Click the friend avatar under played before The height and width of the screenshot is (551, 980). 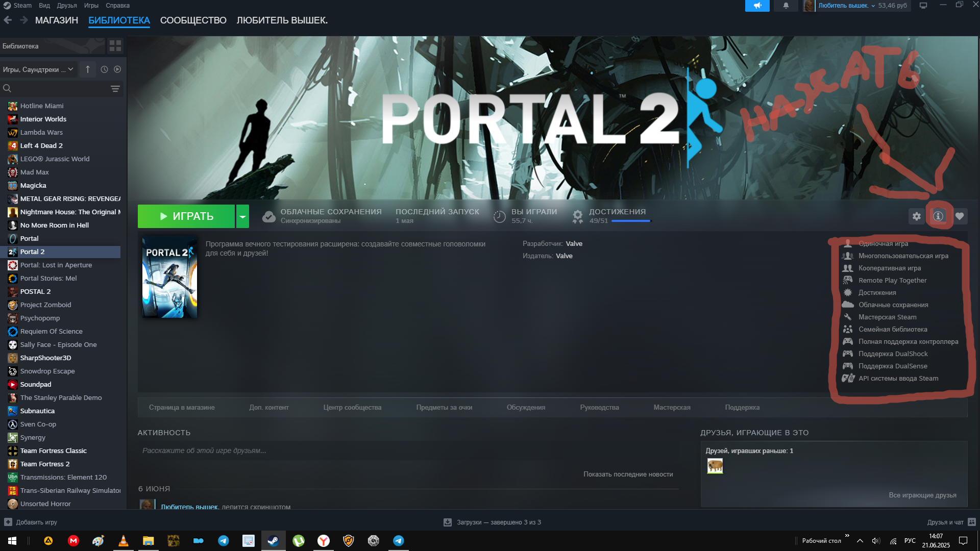[715, 466]
